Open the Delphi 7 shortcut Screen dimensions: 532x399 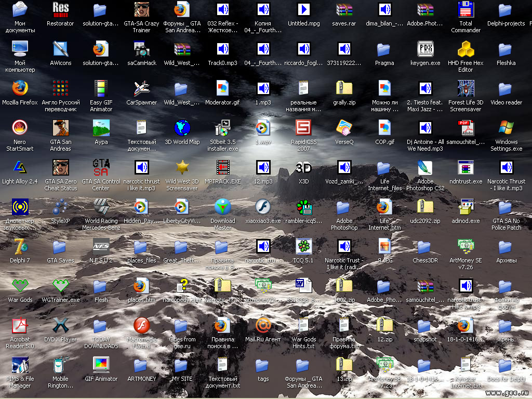coord(20,246)
